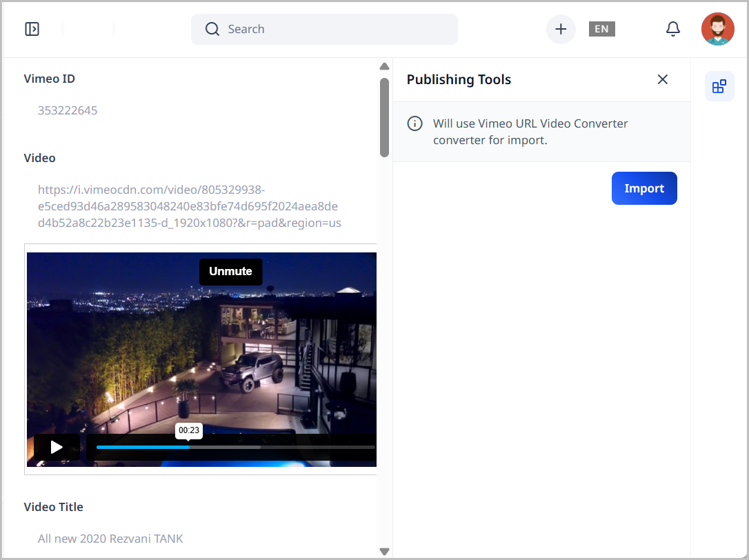The height and width of the screenshot is (560, 749).
Task: Click the search magnifier icon
Action: coord(212,29)
